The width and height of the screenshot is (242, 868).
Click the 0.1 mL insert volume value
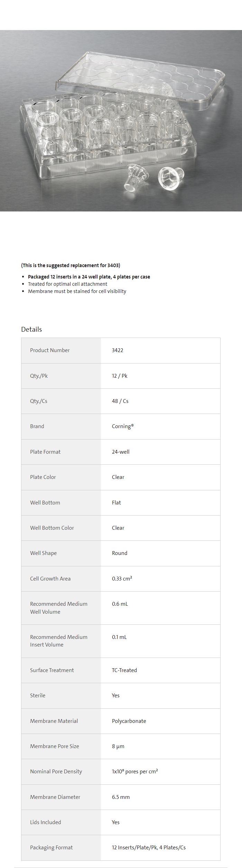[x=119, y=637]
